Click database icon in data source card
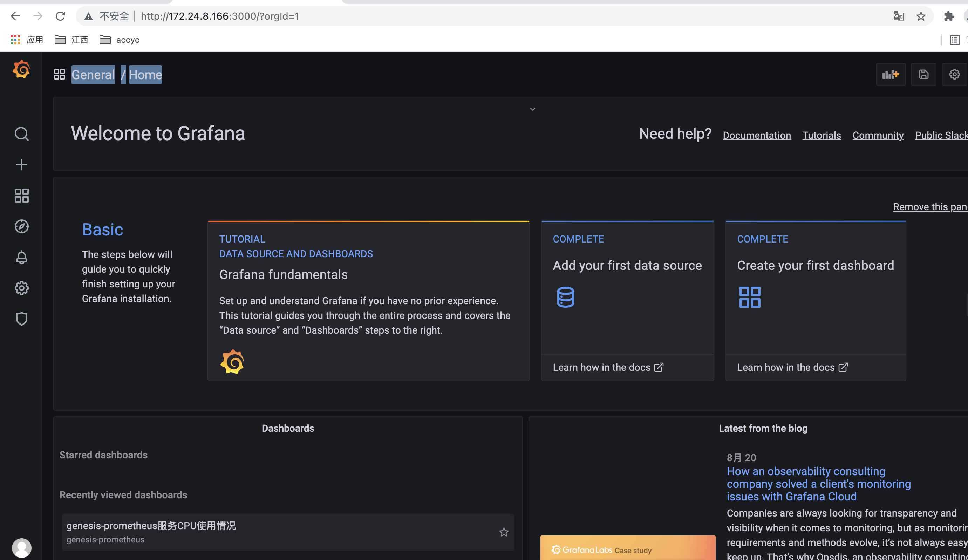The image size is (968, 560). [565, 297]
